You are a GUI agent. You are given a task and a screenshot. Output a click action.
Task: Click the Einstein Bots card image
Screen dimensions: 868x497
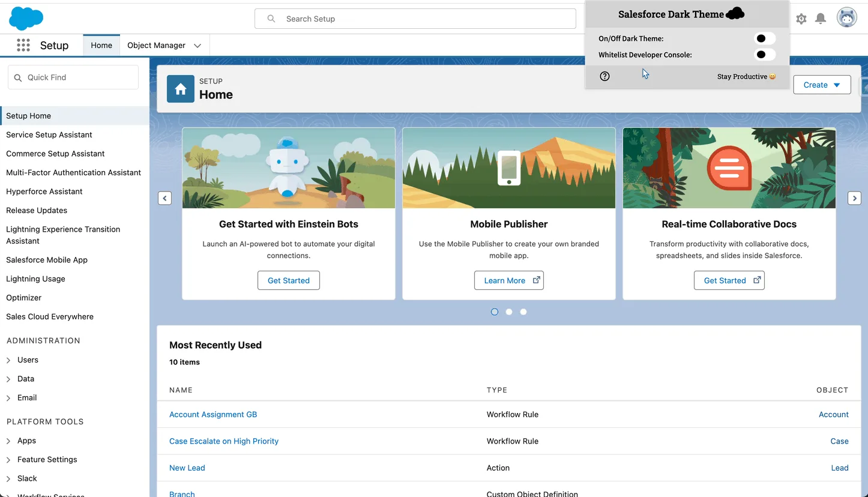[289, 168]
